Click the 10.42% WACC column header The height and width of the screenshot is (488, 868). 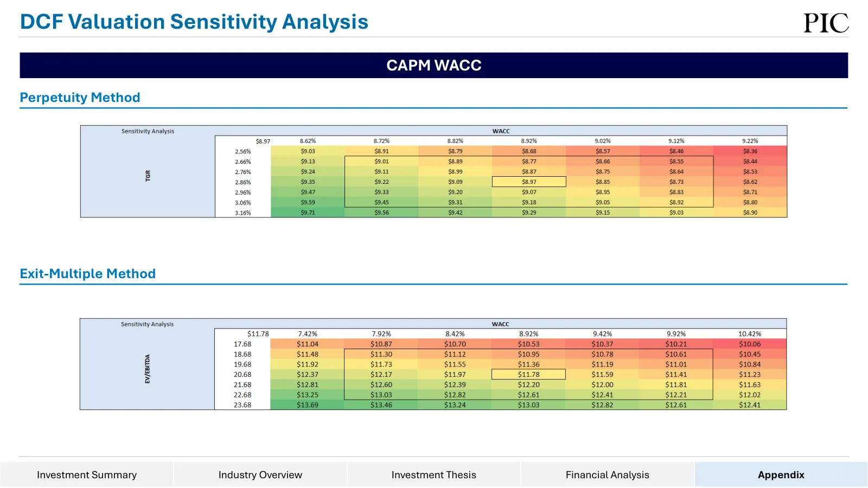coord(750,334)
